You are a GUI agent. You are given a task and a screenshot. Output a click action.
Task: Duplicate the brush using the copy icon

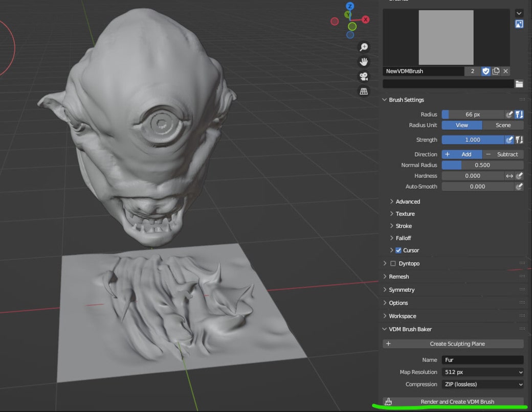pyautogui.click(x=496, y=71)
